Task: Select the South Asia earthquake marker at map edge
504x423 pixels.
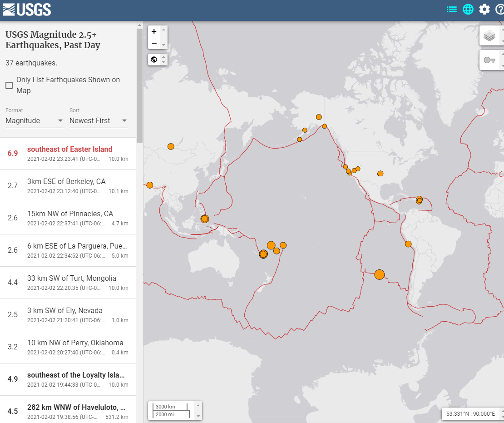Action: 149,185
